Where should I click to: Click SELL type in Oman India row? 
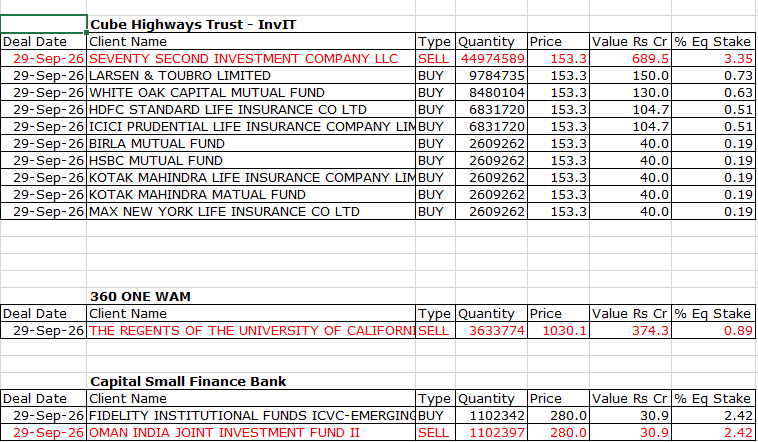click(x=435, y=432)
